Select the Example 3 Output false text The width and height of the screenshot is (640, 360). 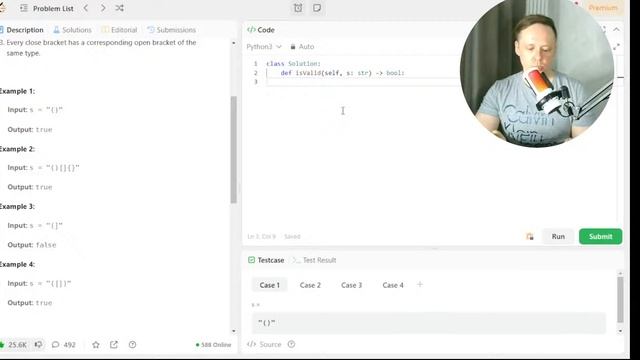click(x=32, y=245)
